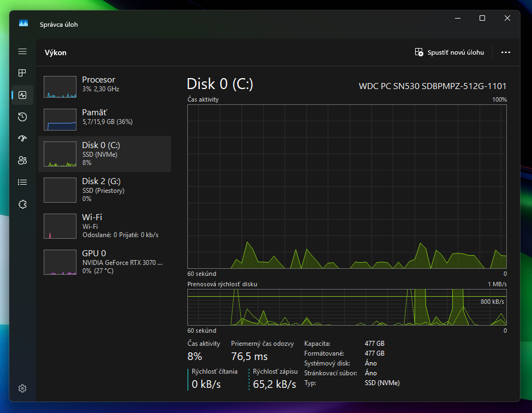Click the disk transfer rate graph
Image resolution: width=532 pixels, height=413 pixels.
pos(347,308)
